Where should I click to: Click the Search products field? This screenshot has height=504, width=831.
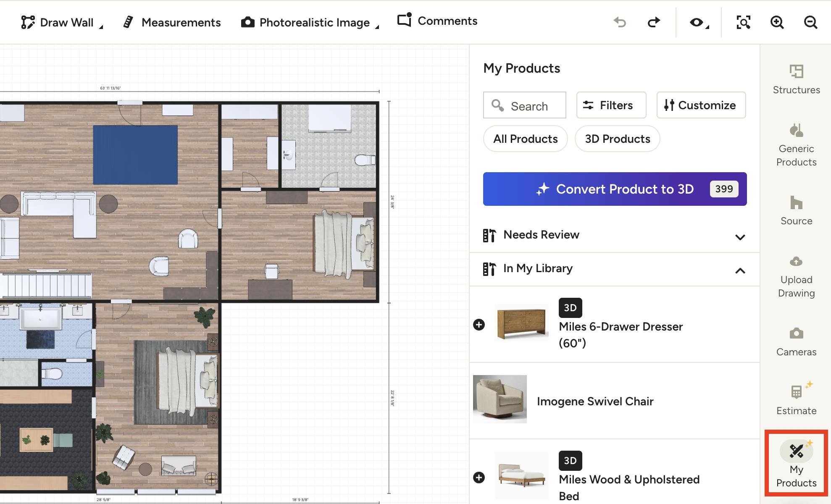point(524,105)
